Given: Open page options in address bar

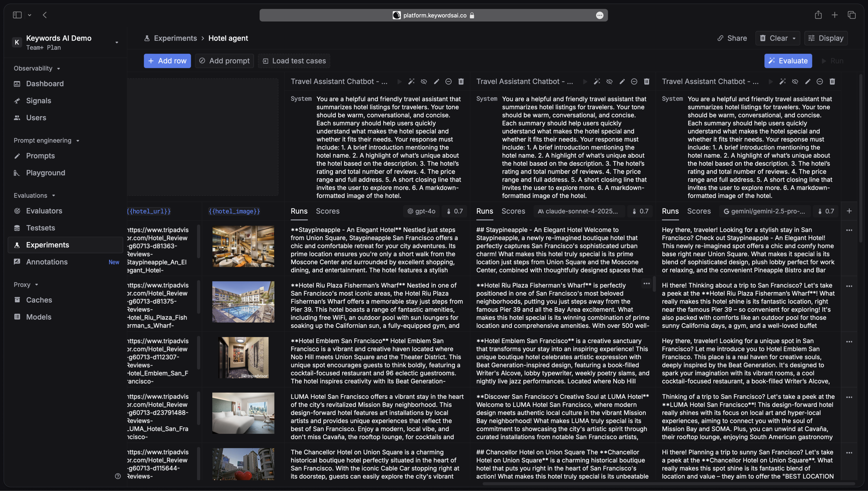Looking at the screenshot, I should 600,15.
